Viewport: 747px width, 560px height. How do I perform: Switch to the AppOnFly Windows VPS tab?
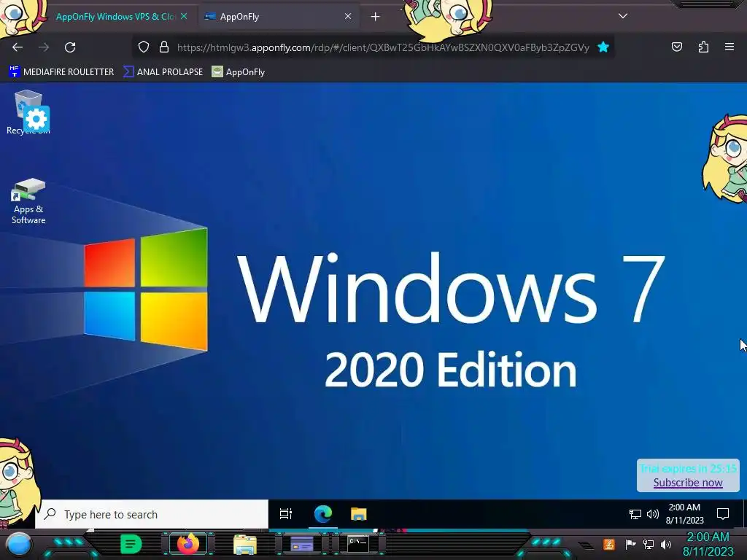(115, 17)
